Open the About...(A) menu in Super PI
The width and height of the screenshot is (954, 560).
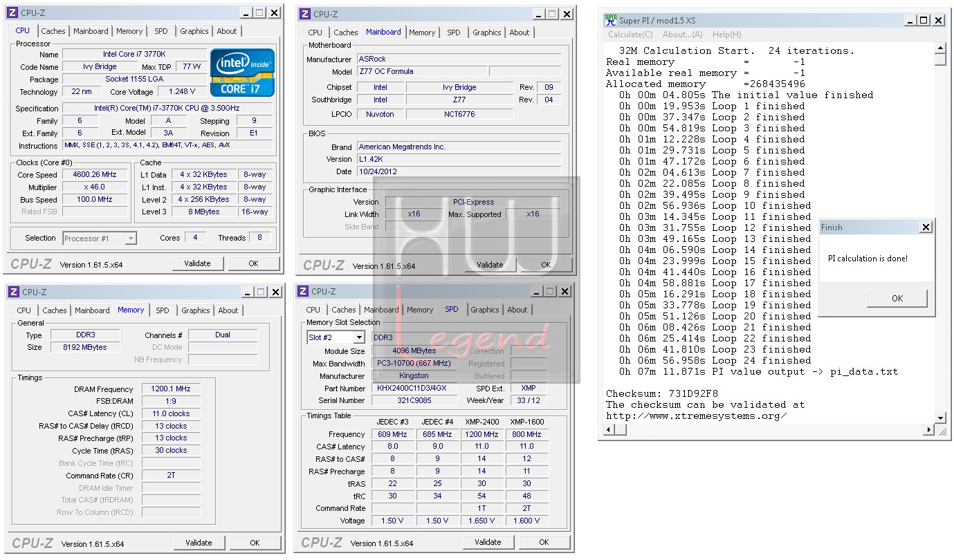point(683,35)
